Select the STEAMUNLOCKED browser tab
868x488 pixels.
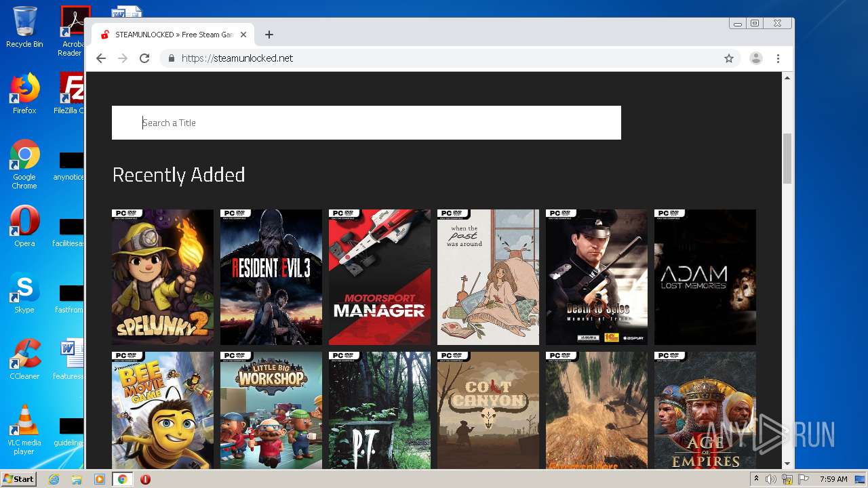pos(174,35)
